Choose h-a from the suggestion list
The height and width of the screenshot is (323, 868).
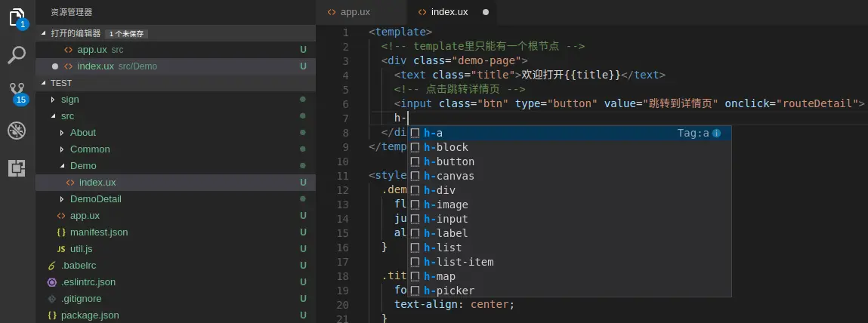569,134
